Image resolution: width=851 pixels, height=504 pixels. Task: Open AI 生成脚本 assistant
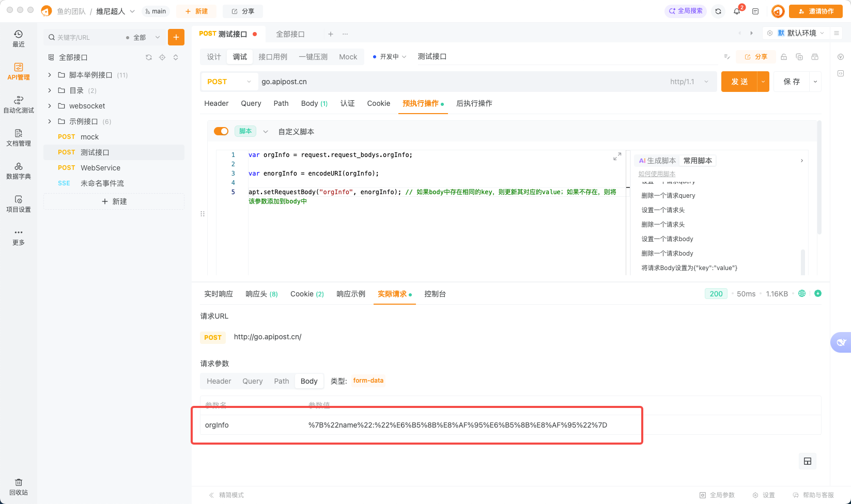coord(656,160)
